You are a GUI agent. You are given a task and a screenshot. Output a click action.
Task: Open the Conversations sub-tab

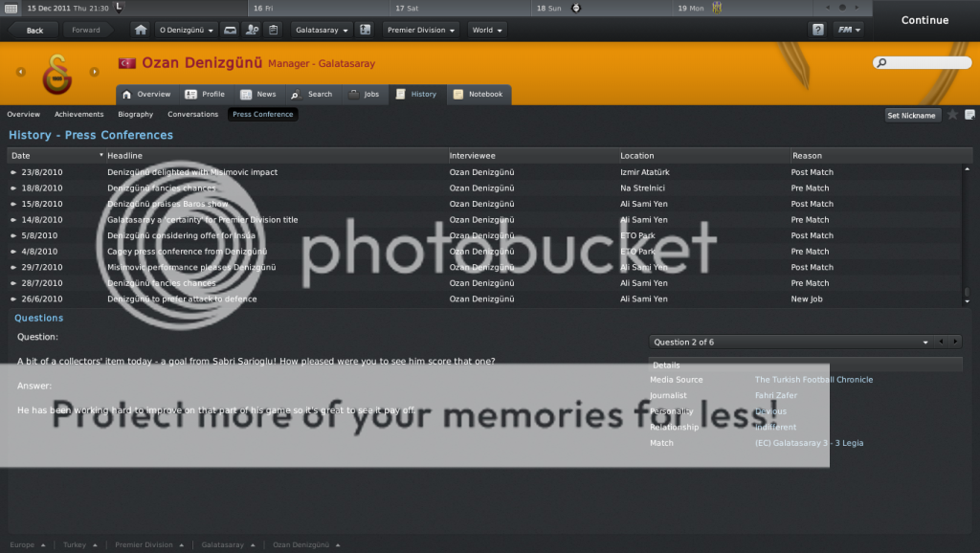192,115
